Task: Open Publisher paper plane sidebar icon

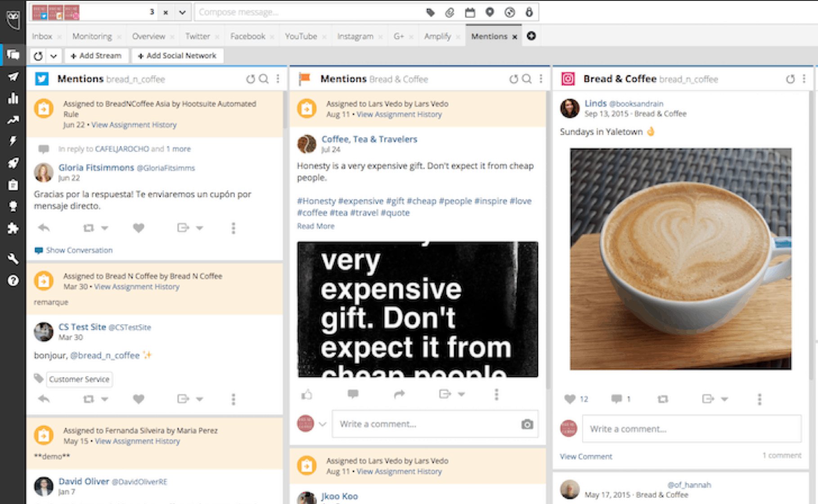Action: click(x=13, y=76)
